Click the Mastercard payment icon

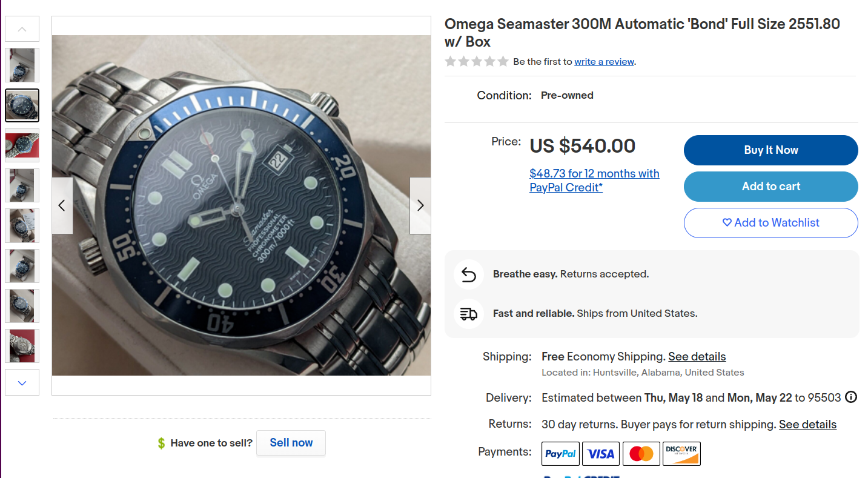641,454
